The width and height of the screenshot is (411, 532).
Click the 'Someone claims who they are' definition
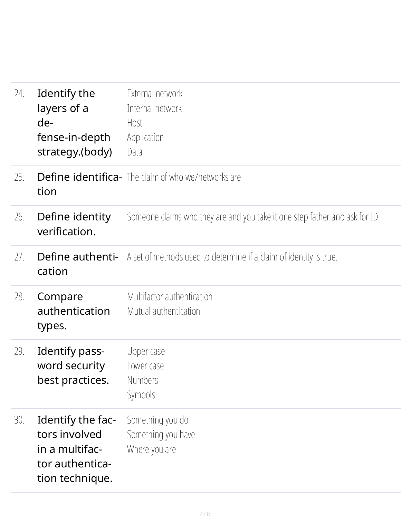[252, 217]
